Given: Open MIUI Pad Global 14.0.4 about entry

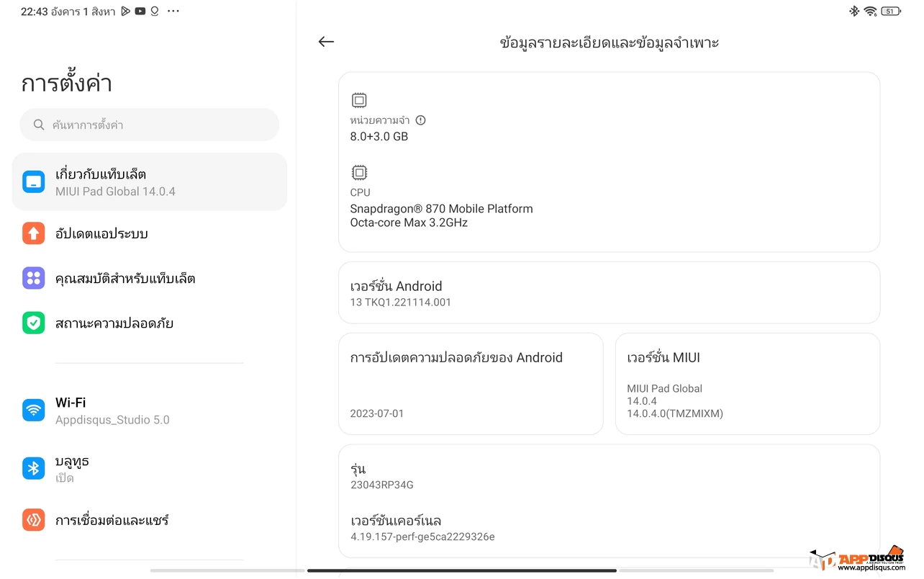Looking at the screenshot, I should pyautogui.click(x=150, y=181).
